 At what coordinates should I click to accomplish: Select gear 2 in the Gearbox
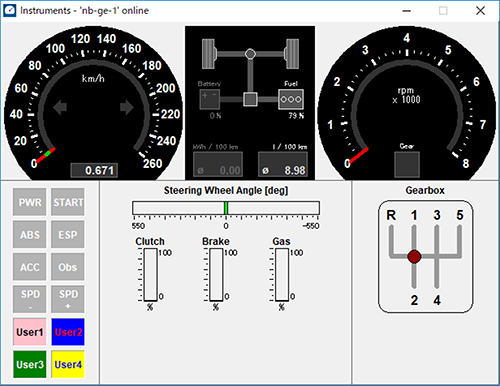click(x=414, y=300)
